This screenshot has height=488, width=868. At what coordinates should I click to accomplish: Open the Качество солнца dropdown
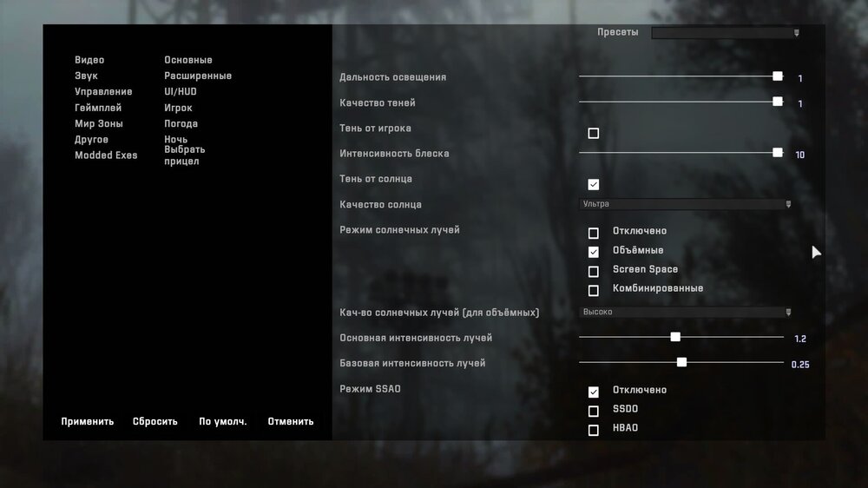[686, 204]
